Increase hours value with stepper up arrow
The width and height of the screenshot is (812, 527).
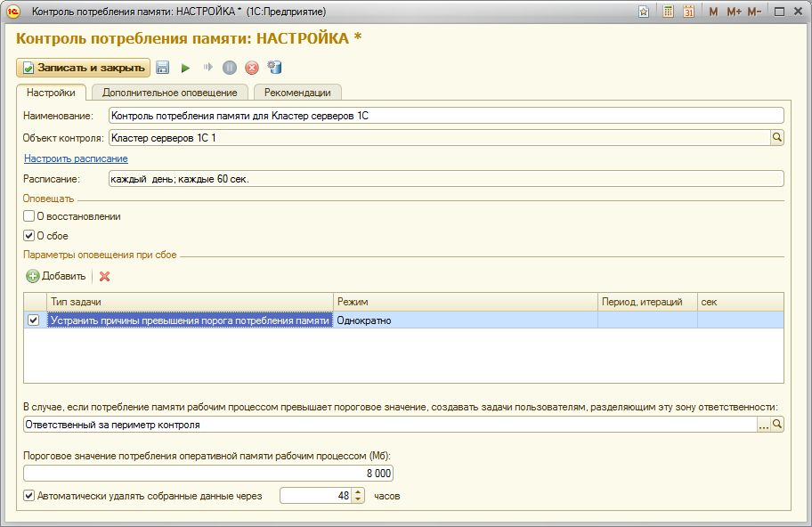[x=359, y=491]
